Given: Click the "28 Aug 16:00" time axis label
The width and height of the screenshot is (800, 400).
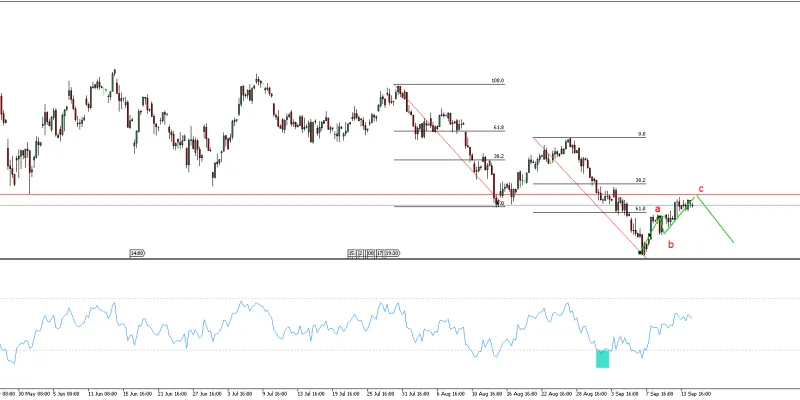Looking at the screenshot, I should 591,394.
